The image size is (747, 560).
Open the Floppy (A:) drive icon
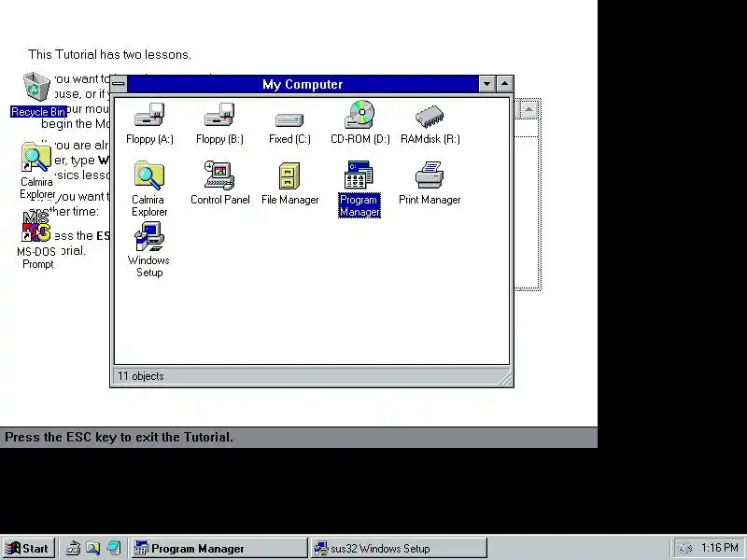coord(149,123)
